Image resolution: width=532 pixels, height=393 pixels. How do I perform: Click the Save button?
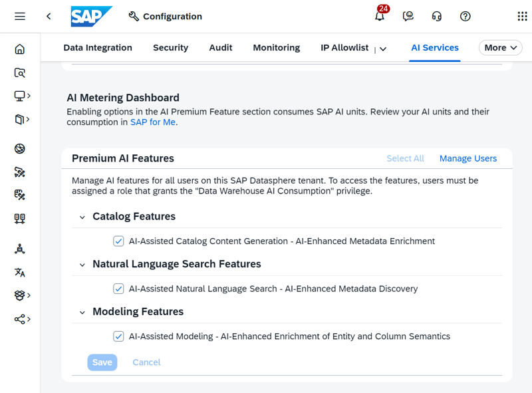click(x=102, y=362)
